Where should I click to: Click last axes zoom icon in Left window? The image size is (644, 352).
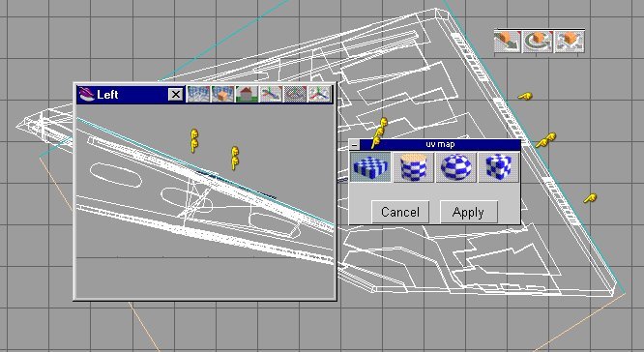coord(319,94)
